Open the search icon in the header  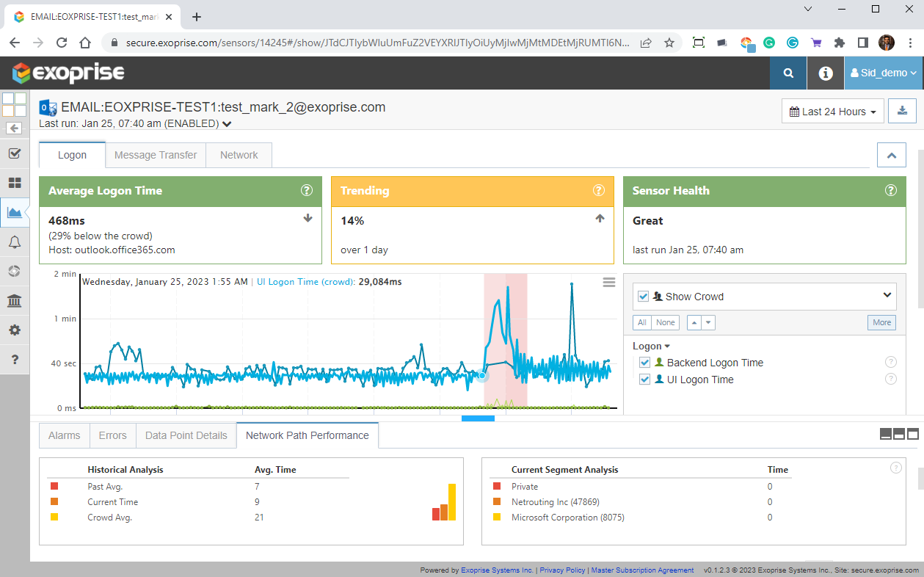click(x=788, y=73)
